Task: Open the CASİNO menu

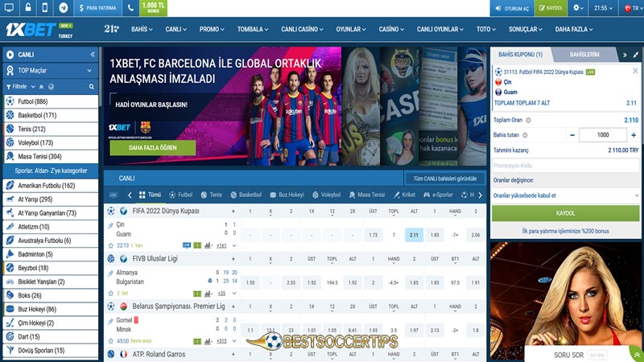Action: pos(391,29)
